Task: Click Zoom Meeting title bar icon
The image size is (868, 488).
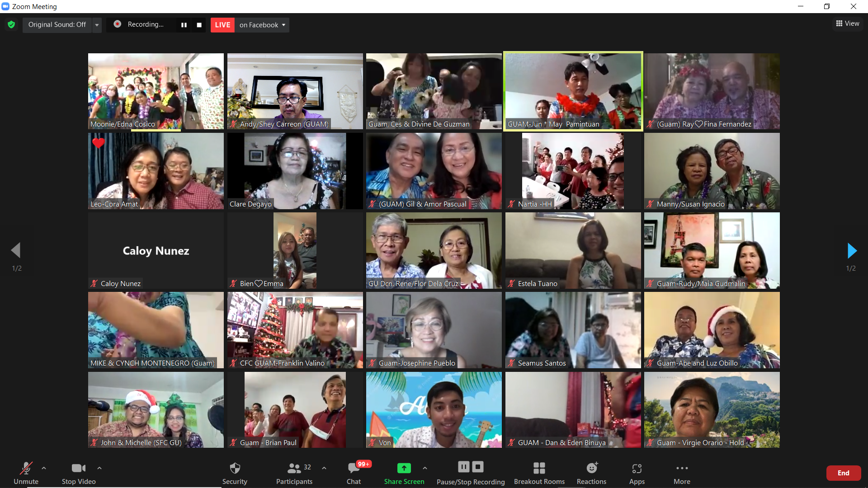Action: click(5, 6)
